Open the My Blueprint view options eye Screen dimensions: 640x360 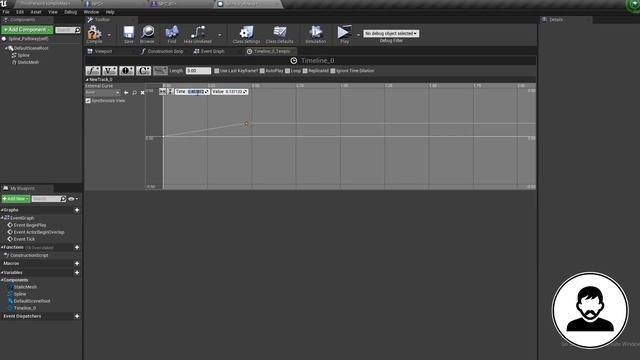73,199
